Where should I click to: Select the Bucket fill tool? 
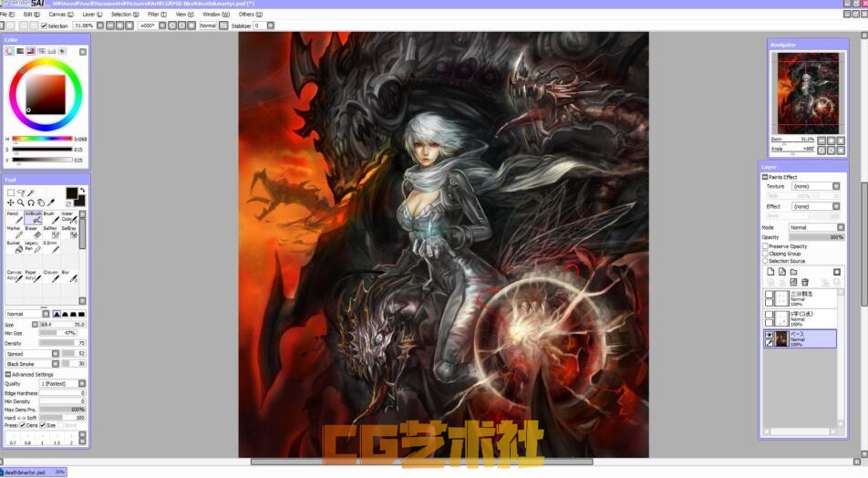point(14,246)
